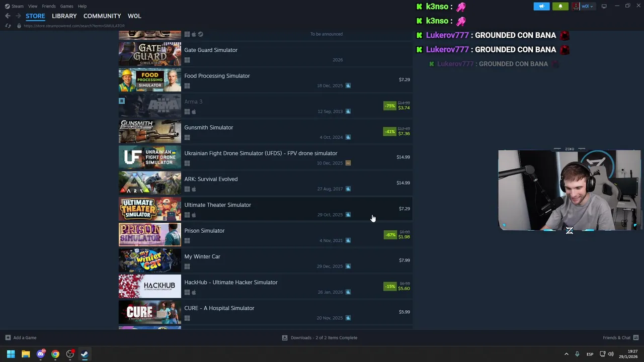
Task: Click the -75% discount price on Arma 3
Action: 397,106
